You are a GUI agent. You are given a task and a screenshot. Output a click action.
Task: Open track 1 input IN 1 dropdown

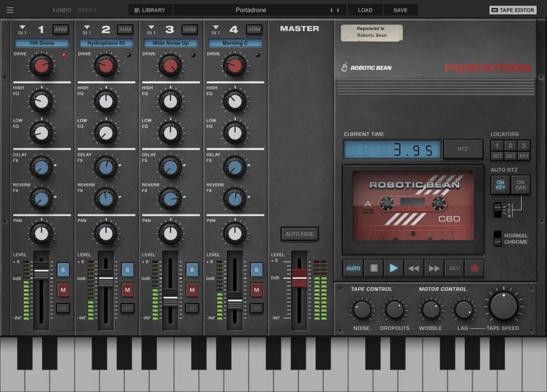(x=23, y=30)
